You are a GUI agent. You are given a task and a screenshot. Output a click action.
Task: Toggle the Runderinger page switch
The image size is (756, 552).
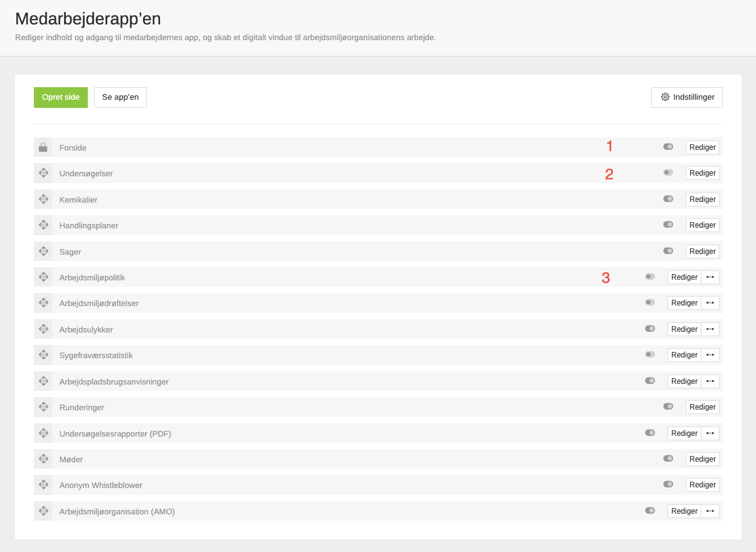(x=668, y=406)
